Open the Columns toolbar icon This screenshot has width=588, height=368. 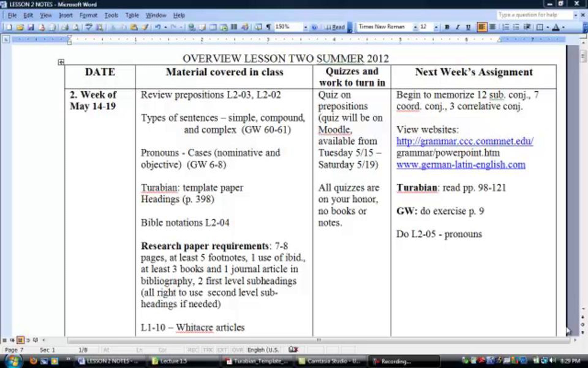(234, 27)
